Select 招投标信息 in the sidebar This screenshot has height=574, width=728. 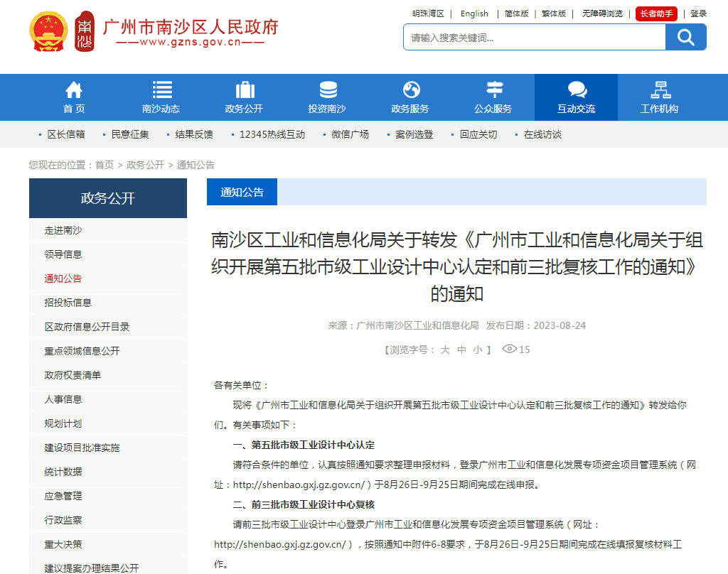click(68, 303)
